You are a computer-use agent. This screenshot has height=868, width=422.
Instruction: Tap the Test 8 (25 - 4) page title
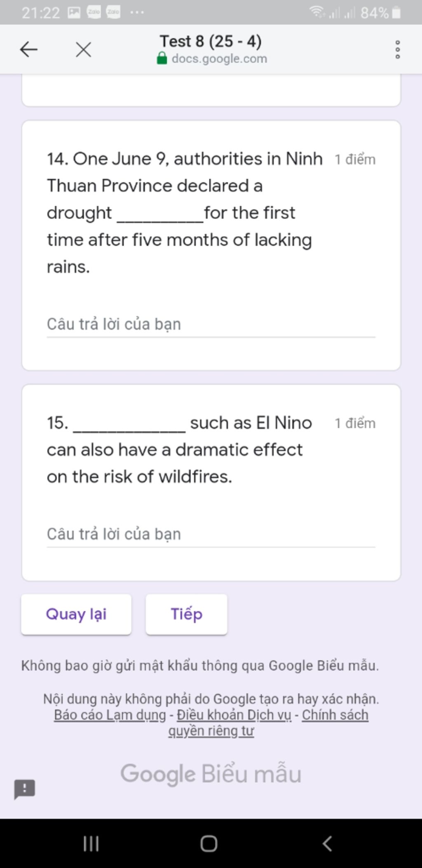(x=211, y=41)
